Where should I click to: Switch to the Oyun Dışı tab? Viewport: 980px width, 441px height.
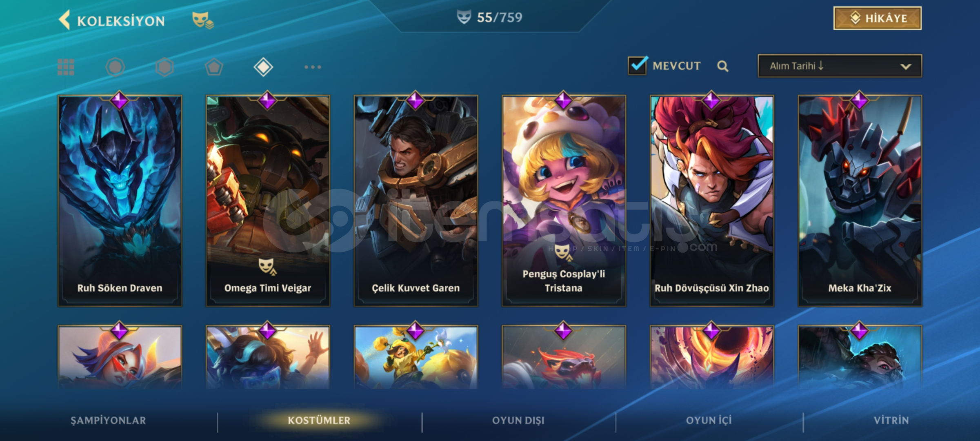coord(518,421)
